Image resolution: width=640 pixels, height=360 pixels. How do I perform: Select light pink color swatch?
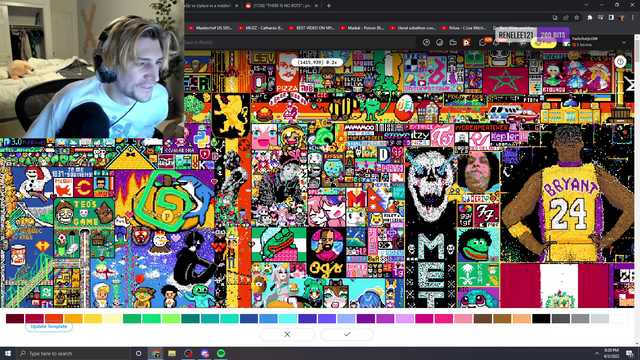463,318
